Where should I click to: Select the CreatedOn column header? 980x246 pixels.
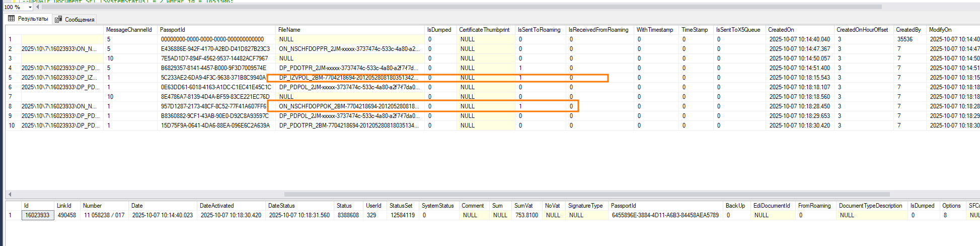pyautogui.click(x=800, y=30)
